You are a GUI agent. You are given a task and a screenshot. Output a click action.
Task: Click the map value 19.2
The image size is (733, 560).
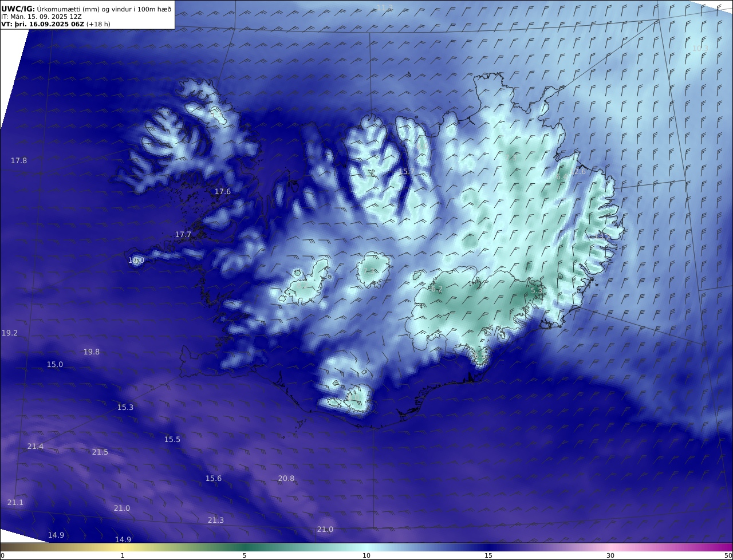(x=10, y=333)
